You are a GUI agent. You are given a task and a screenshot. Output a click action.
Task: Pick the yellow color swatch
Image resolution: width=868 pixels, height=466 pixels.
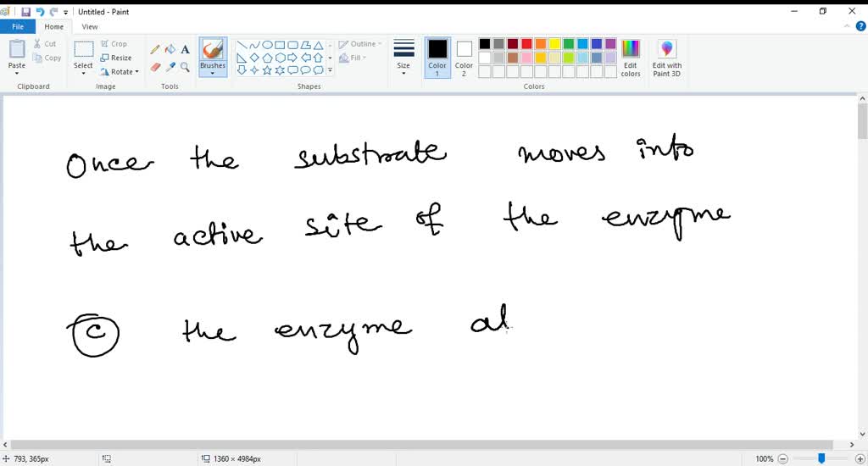pyautogui.click(x=554, y=44)
